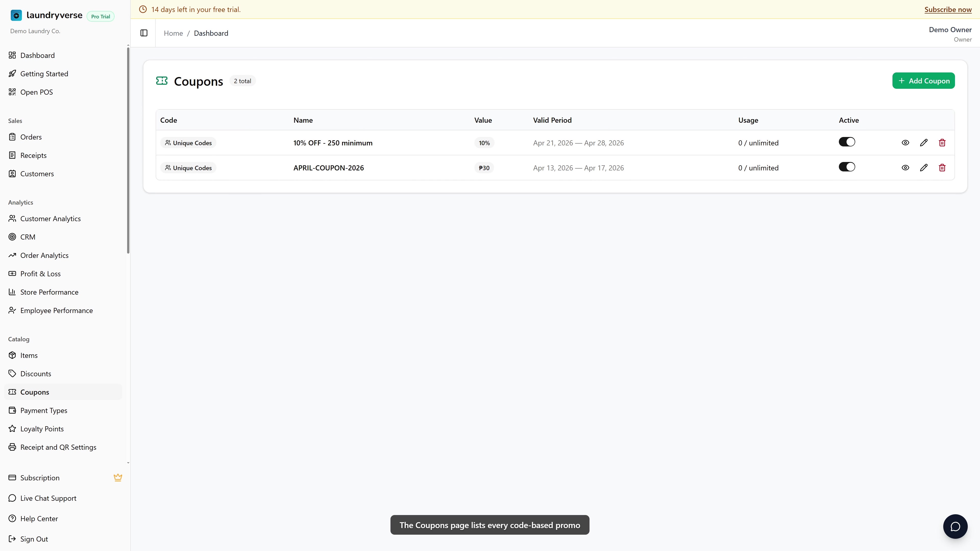Screen dimensions: 980x551
Task: View the APRIL-COUPON-2026 eye icon
Action: pyautogui.click(x=905, y=168)
